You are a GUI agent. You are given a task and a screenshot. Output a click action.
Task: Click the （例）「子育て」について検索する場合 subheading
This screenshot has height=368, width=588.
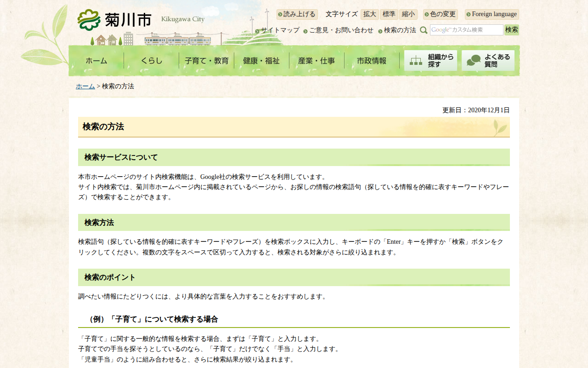(x=152, y=319)
